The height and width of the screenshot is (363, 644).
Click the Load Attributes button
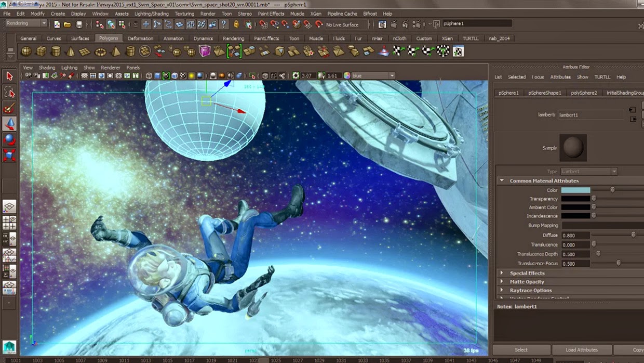pyautogui.click(x=581, y=349)
